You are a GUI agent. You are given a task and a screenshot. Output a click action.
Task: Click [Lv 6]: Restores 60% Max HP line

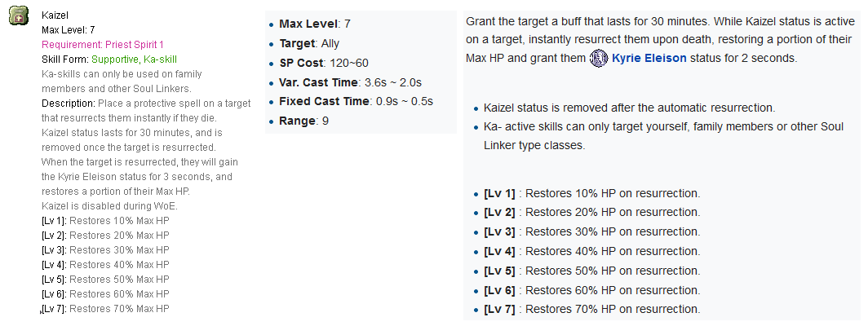[105, 294]
